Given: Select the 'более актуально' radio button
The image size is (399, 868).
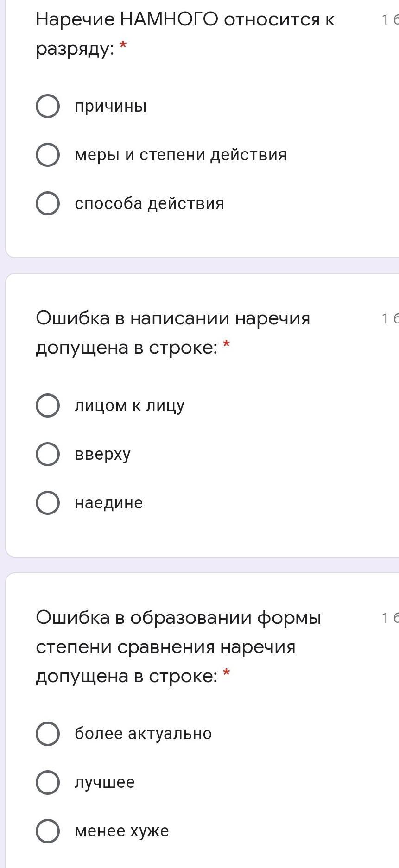Looking at the screenshot, I should (x=48, y=734).
